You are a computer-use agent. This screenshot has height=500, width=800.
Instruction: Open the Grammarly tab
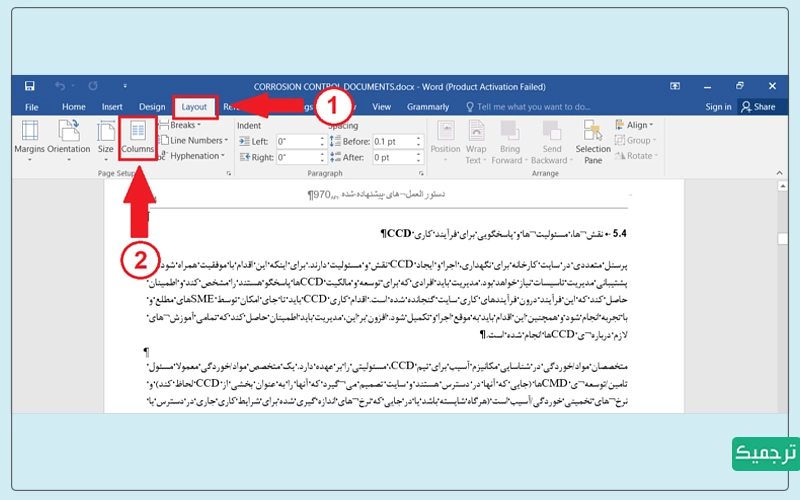point(428,107)
